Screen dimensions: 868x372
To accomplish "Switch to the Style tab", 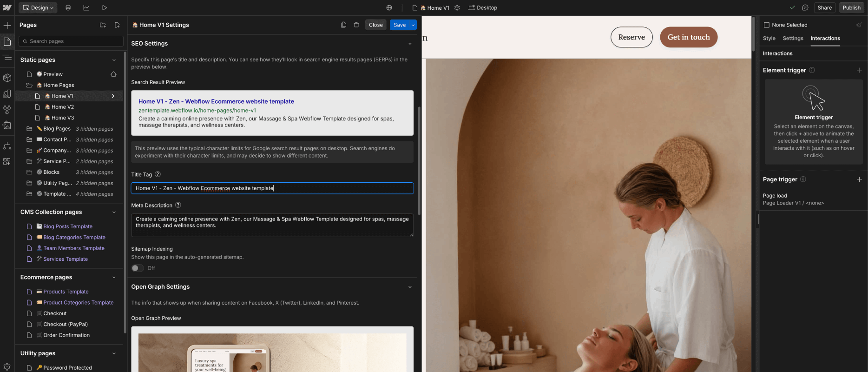I will coord(769,39).
